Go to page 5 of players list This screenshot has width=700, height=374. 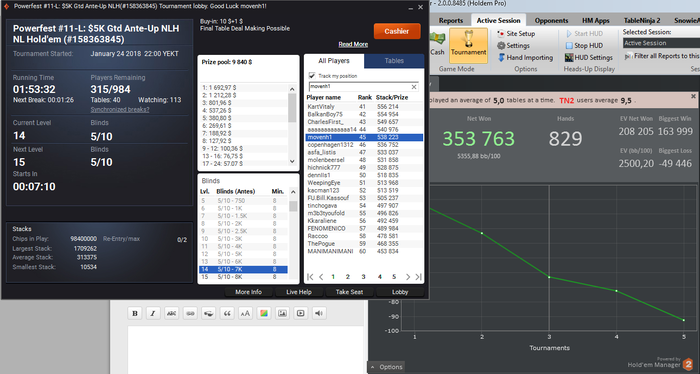pyautogui.click(x=394, y=277)
